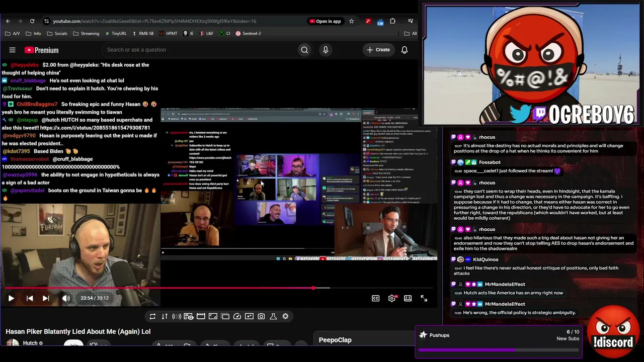The height and width of the screenshot is (362, 644).
Task: Click the YouTube search magnifier button
Action: (304, 50)
